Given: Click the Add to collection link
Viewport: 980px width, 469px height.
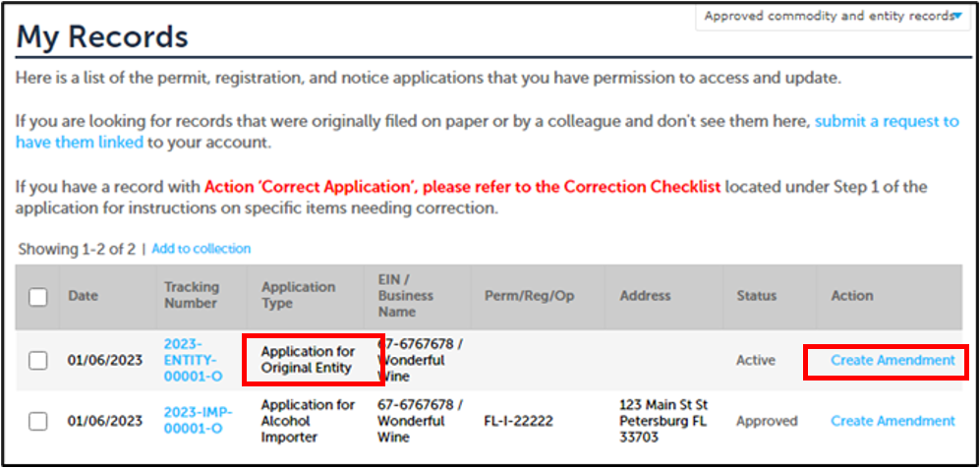Looking at the screenshot, I should click(x=201, y=249).
